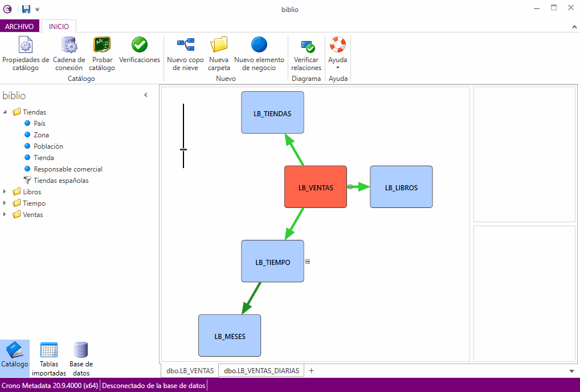This screenshot has height=392, width=580.
Task: Open Base de datos view
Action: pos(81,359)
